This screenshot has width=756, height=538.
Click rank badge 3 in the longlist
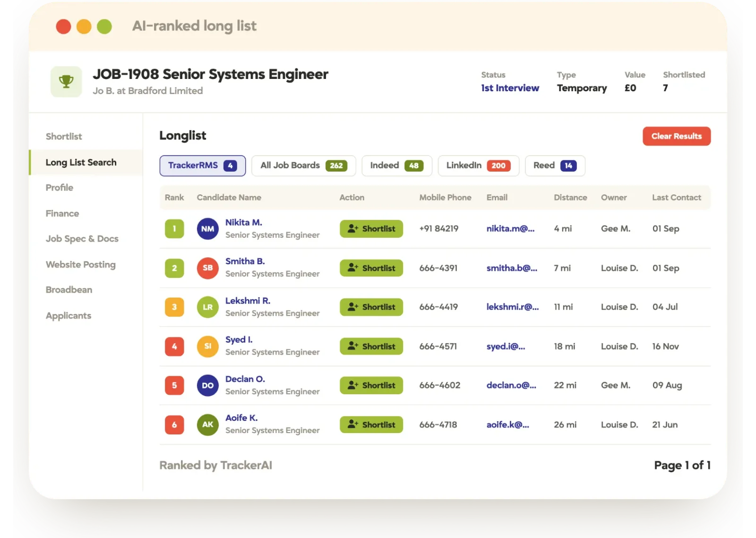[x=174, y=307]
